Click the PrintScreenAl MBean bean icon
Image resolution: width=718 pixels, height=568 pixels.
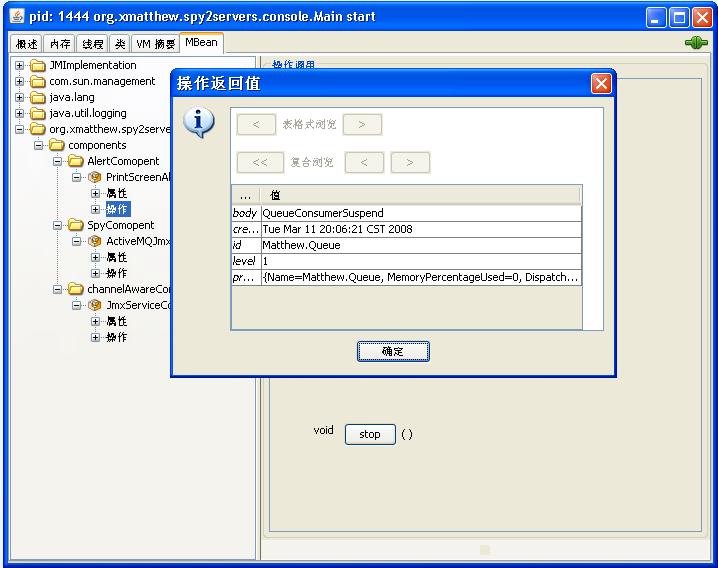pos(95,177)
